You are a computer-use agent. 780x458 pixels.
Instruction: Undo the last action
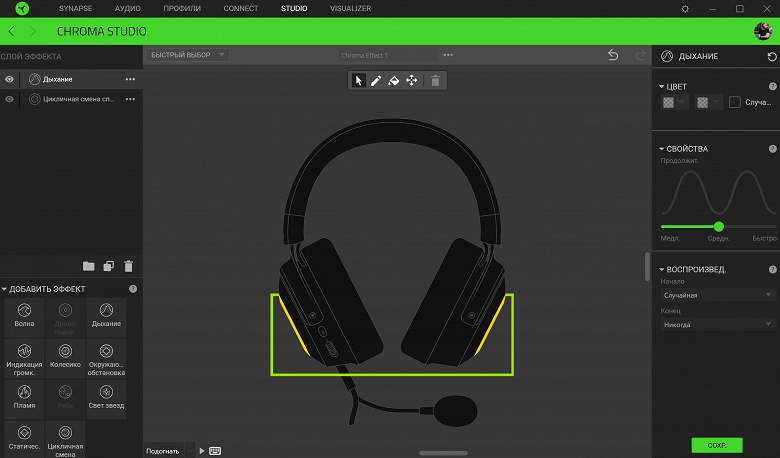(613, 55)
